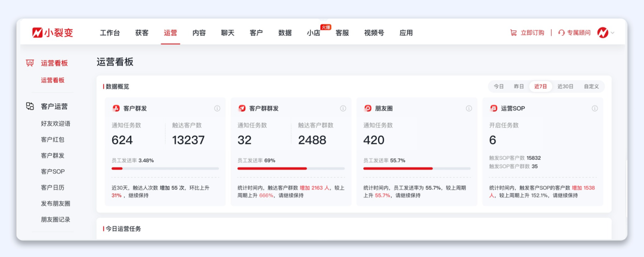The image size is (644, 257).
Task: Switch the range to 近30日
Action: point(565,86)
